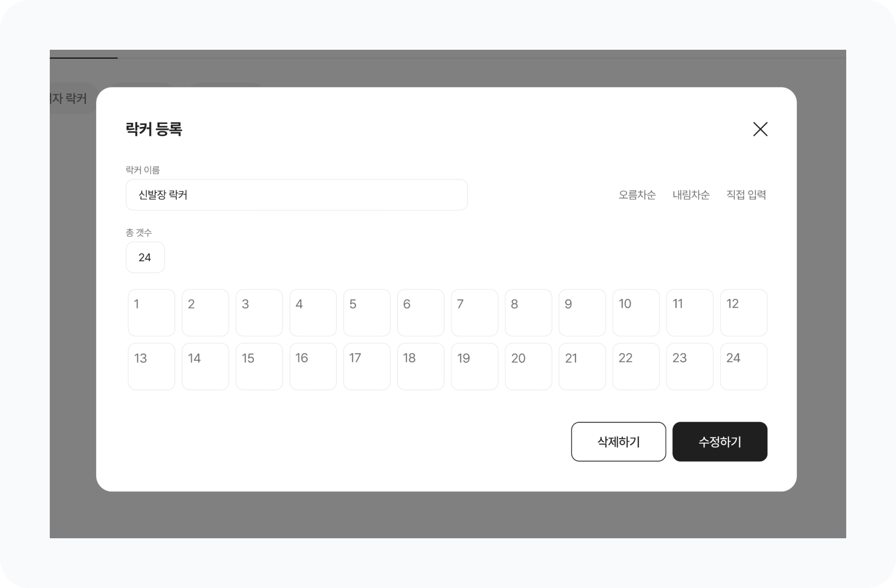The image size is (896, 588).
Task: Choose locker cell number 20
Action: 528,367
